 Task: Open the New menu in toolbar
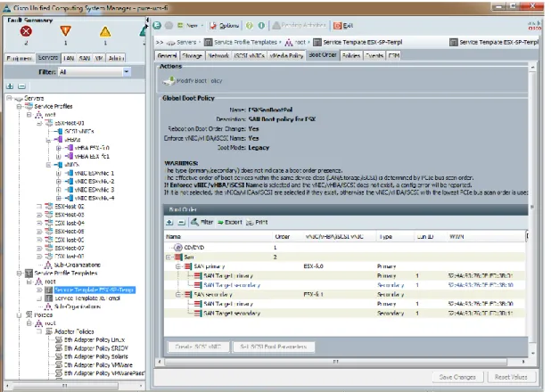[x=191, y=25]
